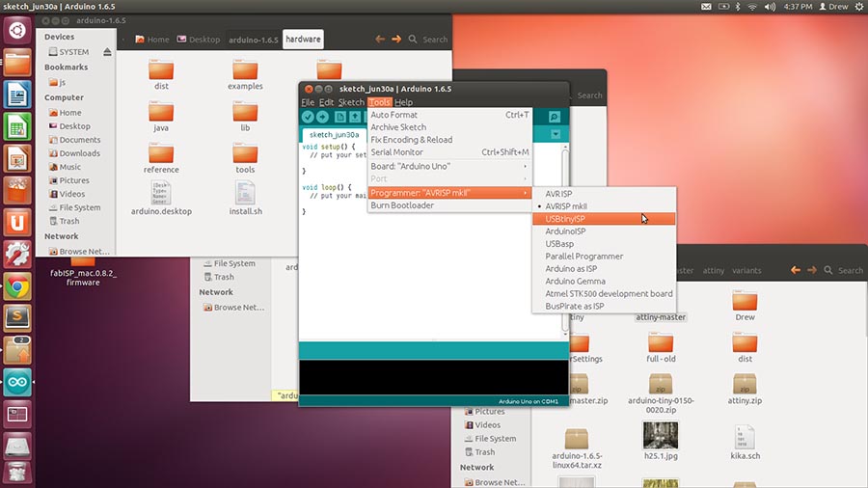Eject the SYSTEM device
The image size is (868, 488).
107,51
